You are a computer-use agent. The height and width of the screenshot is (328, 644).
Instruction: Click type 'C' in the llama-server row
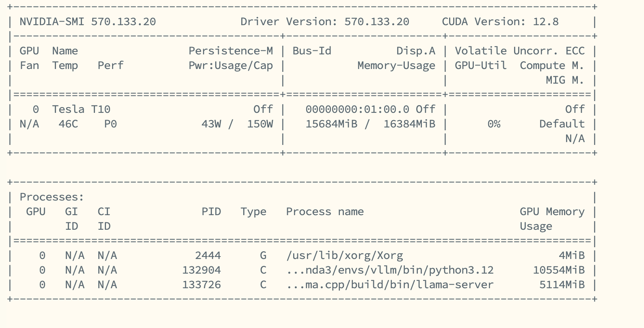(x=263, y=285)
